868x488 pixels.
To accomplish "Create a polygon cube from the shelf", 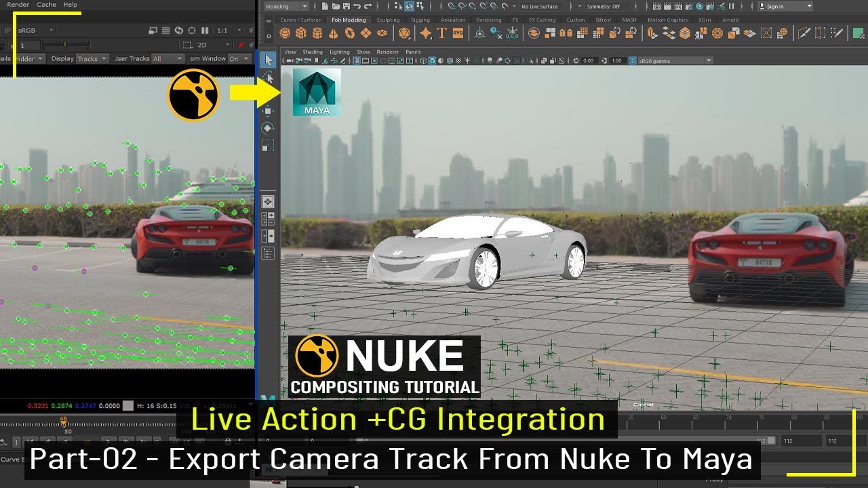I will (x=301, y=33).
